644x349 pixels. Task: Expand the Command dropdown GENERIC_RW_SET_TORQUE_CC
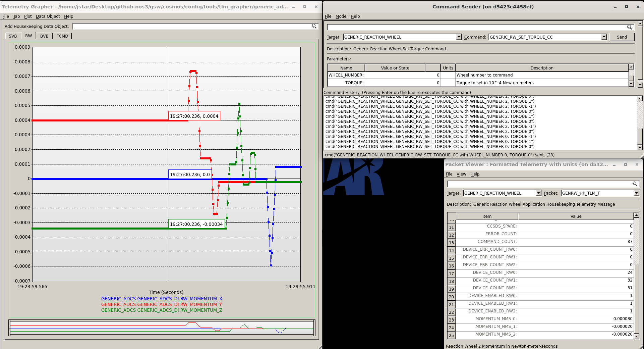coord(604,37)
